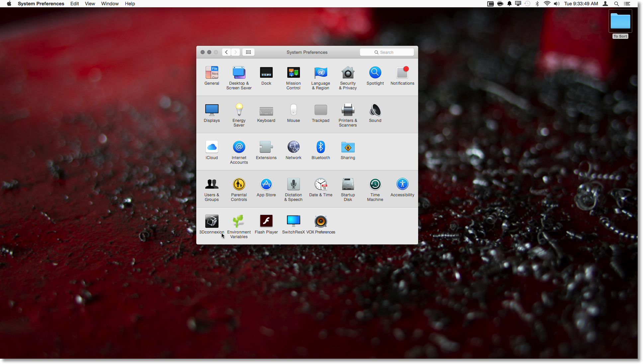This screenshot has width=643, height=364.
Task: Open the Security & Privacy preference pane
Action: tap(348, 73)
